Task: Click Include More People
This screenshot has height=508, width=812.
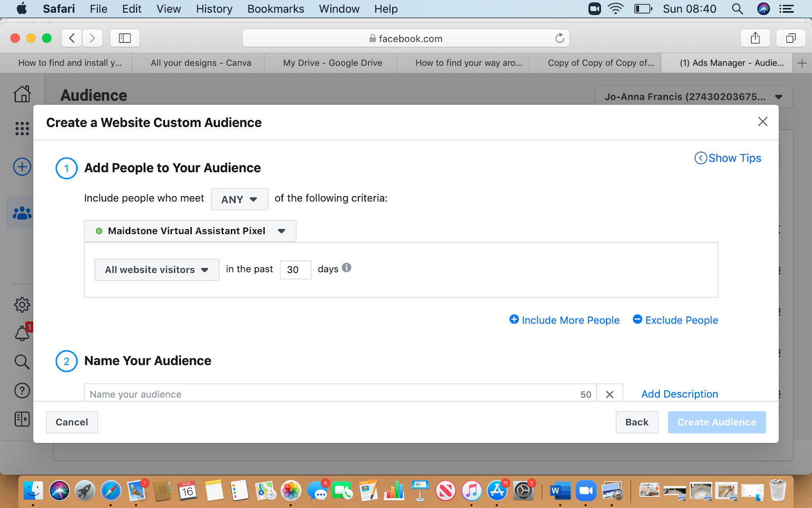Action: pos(564,320)
